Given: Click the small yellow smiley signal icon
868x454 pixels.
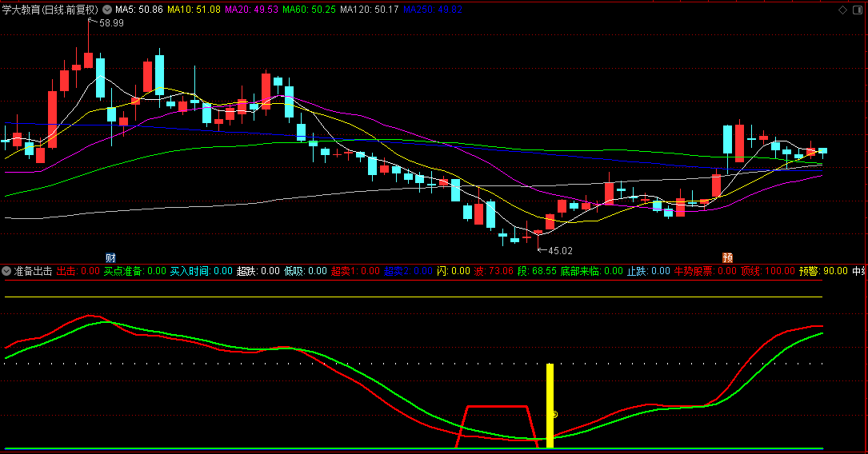Looking at the screenshot, I should click(x=554, y=414).
